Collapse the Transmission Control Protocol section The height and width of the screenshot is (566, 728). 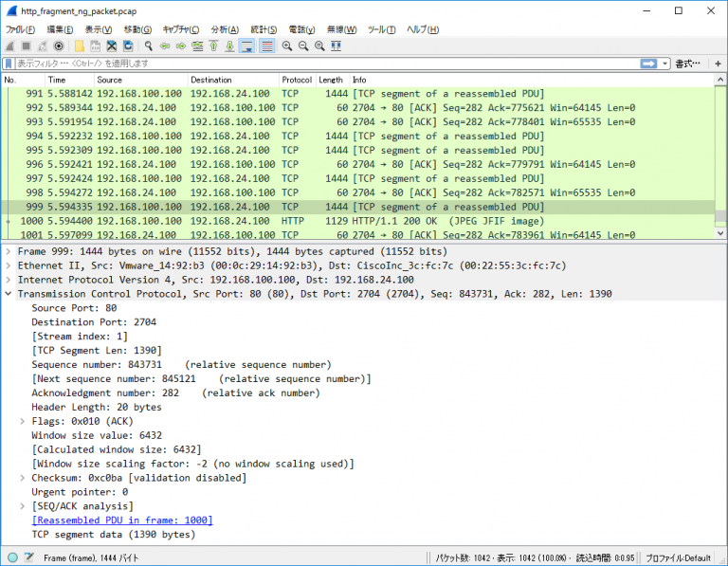(x=9, y=294)
